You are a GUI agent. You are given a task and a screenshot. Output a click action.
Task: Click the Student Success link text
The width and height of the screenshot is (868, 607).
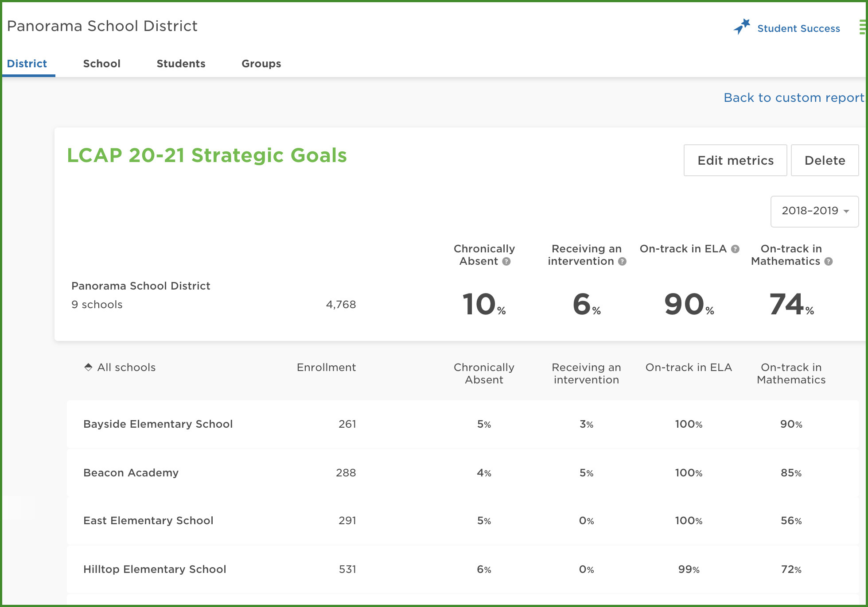[798, 28]
